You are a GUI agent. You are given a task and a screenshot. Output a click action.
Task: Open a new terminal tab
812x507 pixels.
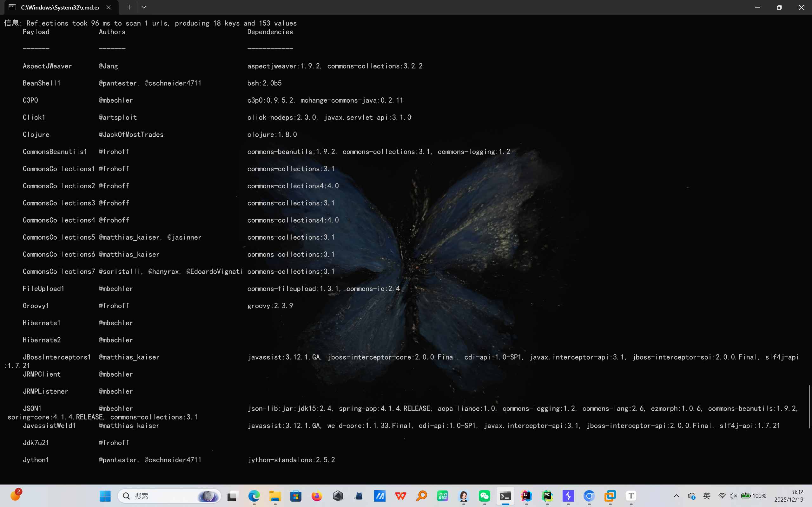129,7
